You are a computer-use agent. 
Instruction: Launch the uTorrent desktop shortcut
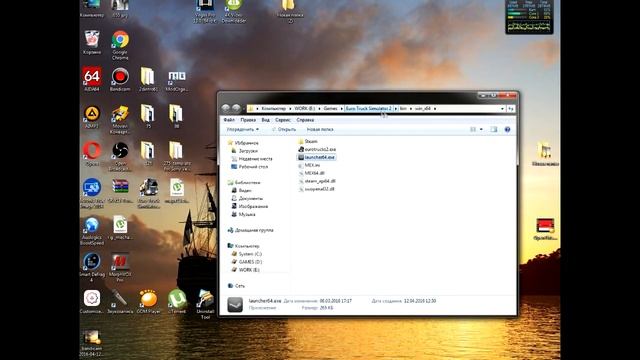coord(177,301)
